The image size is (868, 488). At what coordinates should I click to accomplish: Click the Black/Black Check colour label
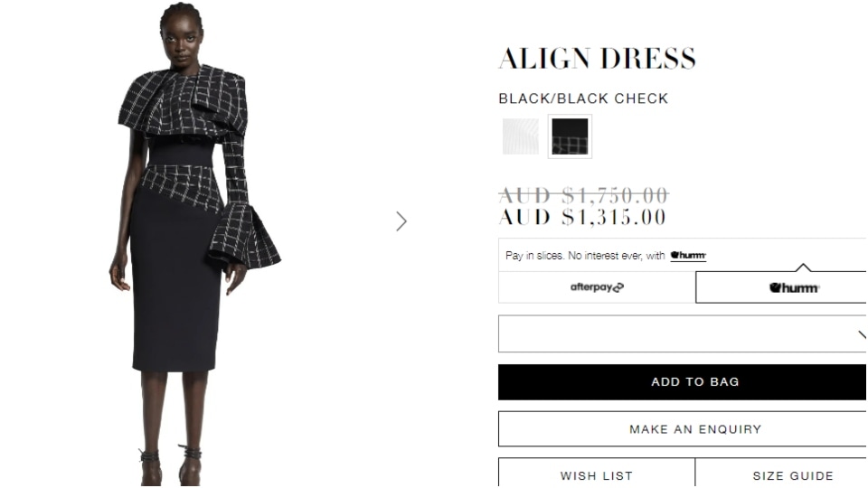pyautogui.click(x=583, y=99)
